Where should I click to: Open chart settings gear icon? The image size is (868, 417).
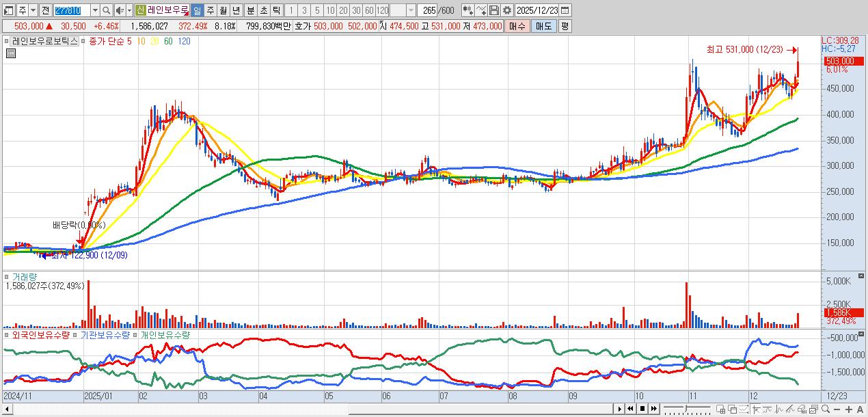507,10
